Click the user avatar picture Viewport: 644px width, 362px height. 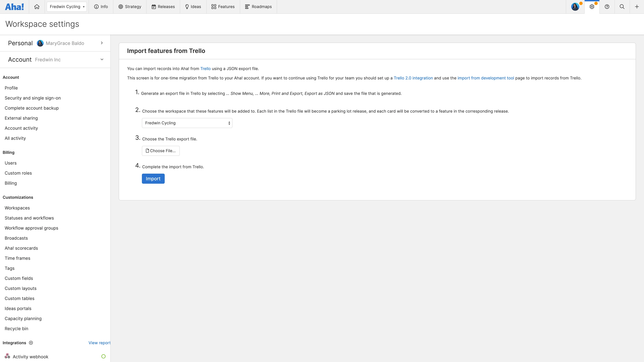pos(575,7)
